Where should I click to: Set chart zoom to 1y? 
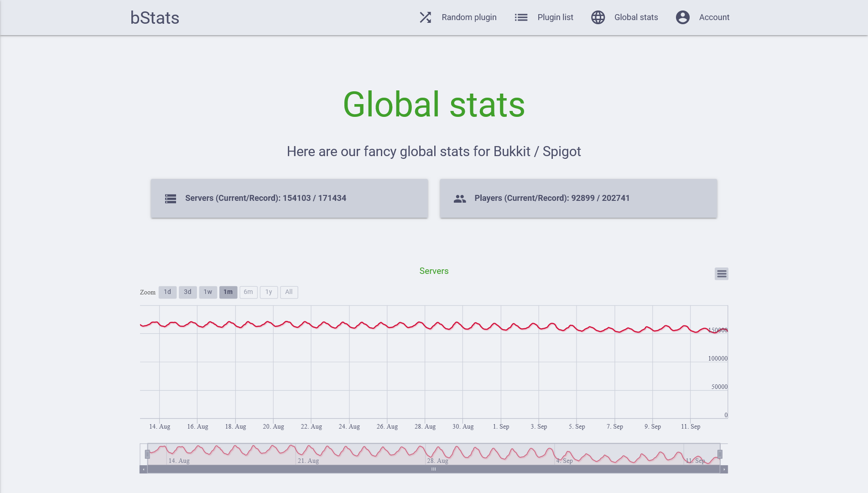[x=269, y=292]
